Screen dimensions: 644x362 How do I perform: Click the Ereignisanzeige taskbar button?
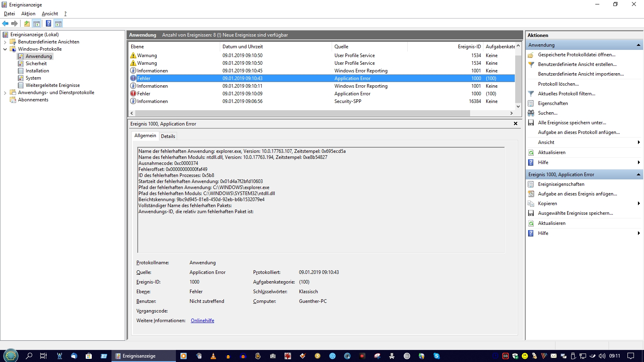pyautogui.click(x=143, y=356)
